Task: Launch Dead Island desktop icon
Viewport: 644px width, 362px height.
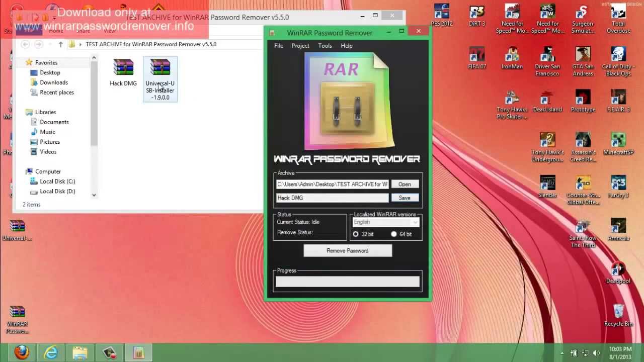Action: [x=547, y=101]
